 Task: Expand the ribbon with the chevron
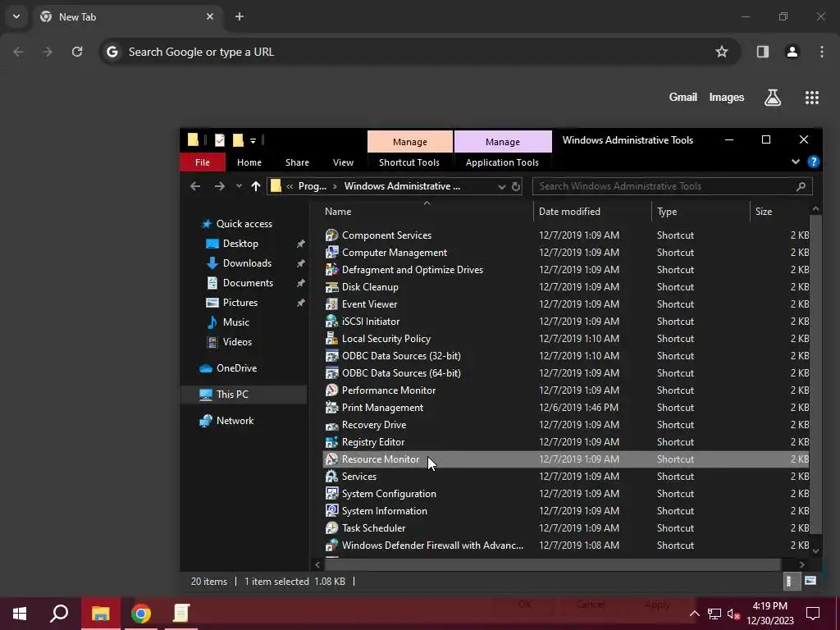pyautogui.click(x=796, y=162)
